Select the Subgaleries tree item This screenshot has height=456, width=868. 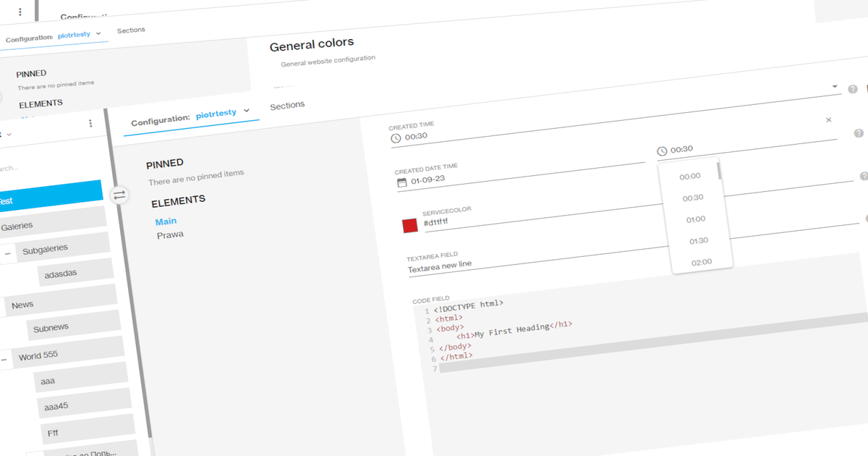pos(64,247)
